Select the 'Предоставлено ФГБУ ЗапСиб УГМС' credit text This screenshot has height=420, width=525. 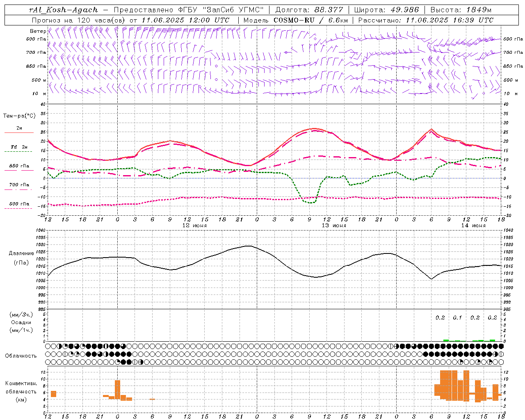point(189,10)
